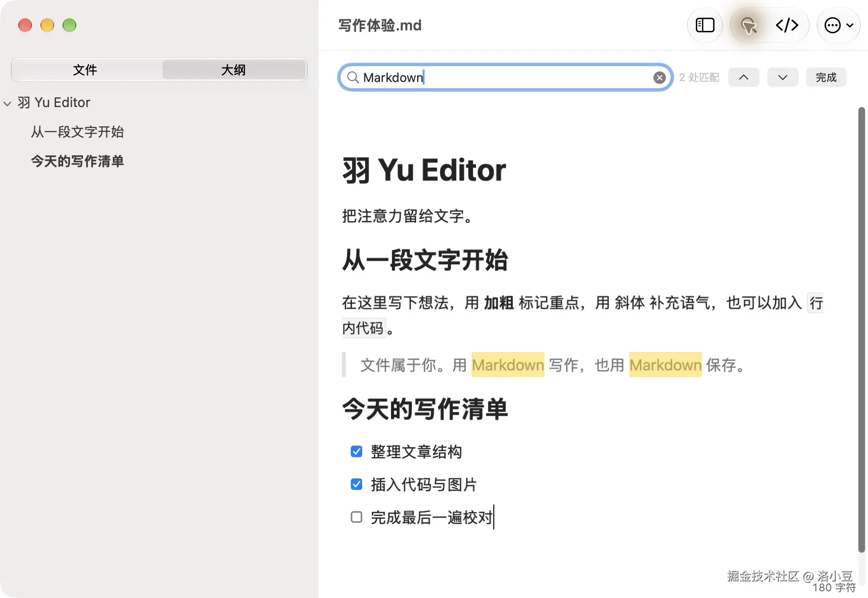Click the bold 加粗 word

point(499,303)
